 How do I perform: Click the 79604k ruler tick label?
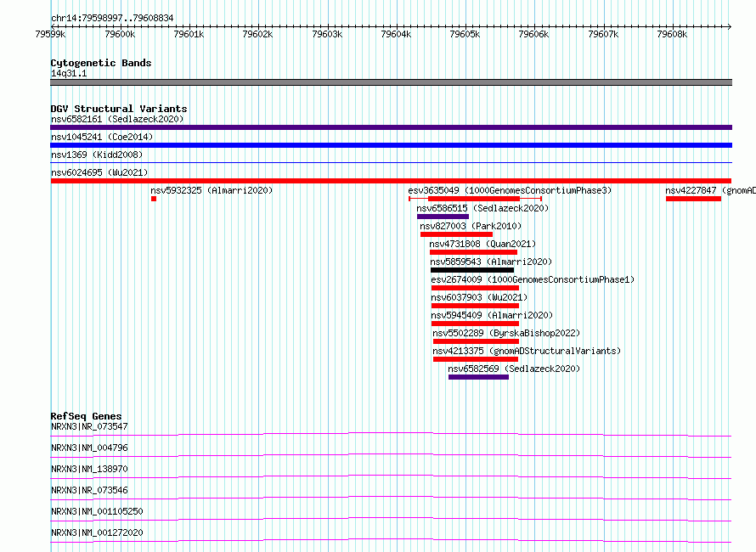396,34
